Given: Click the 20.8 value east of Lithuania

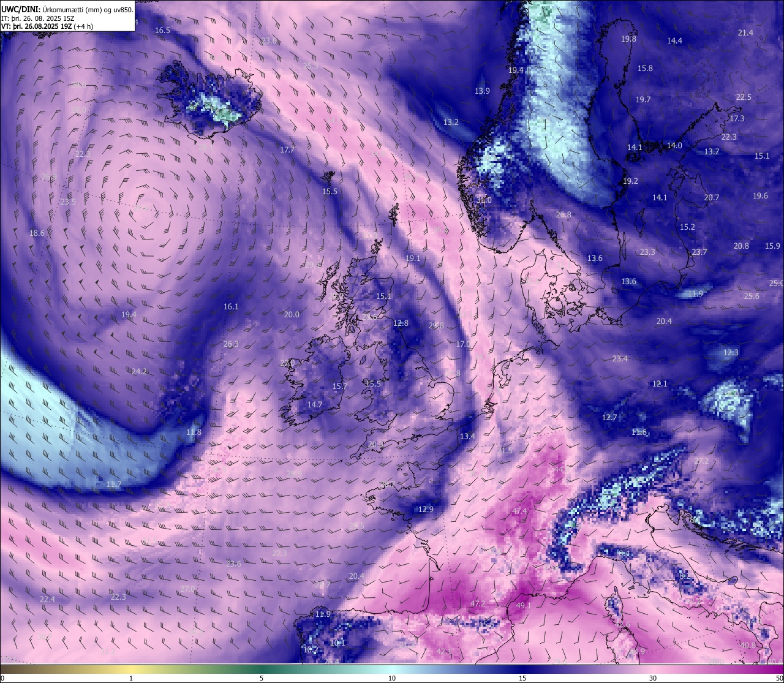Looking at the screenshot, I should coord(741,246).
